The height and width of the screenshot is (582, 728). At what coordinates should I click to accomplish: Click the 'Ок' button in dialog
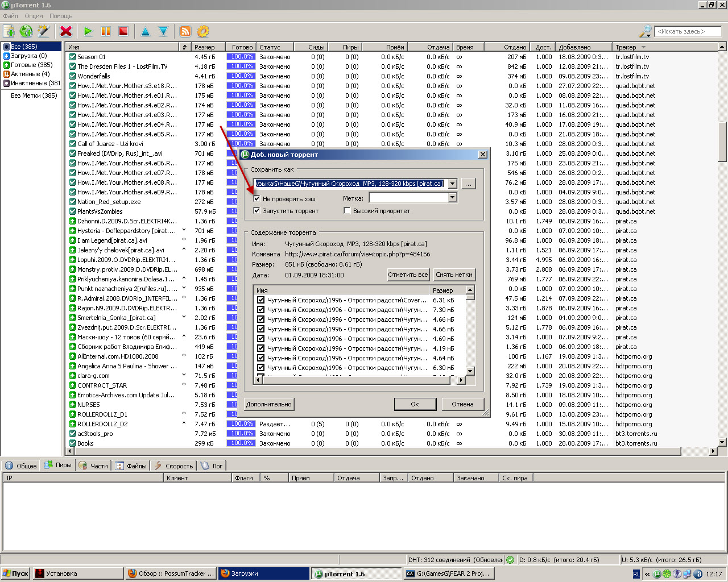point(415,404)
